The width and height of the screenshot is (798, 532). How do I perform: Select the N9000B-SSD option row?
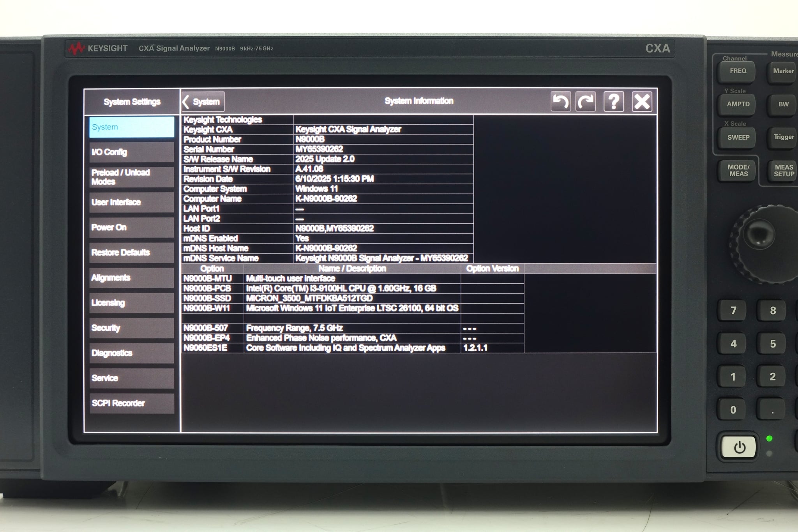[353, 299]
